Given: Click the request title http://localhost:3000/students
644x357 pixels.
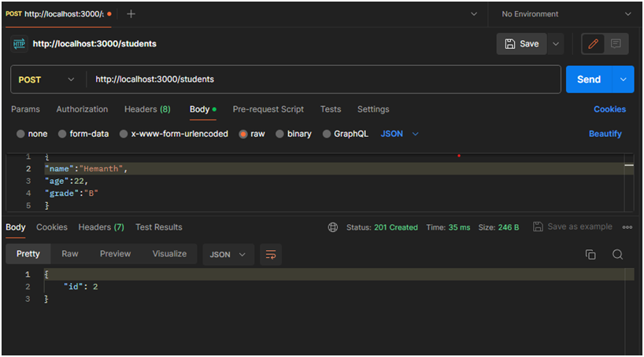Looking at the screenshot, I should pos(94,44).
